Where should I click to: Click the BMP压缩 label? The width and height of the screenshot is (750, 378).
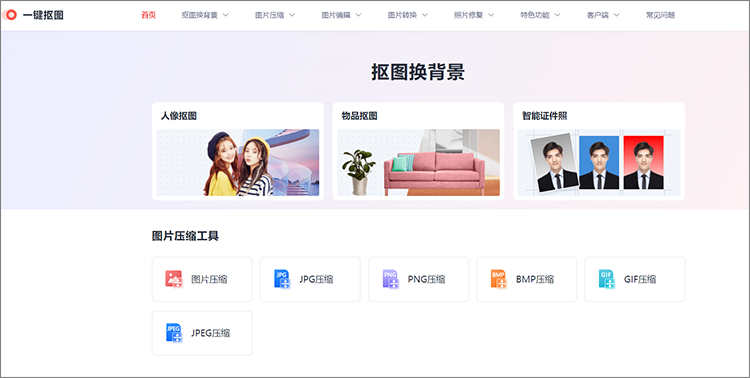click(535, 279)
